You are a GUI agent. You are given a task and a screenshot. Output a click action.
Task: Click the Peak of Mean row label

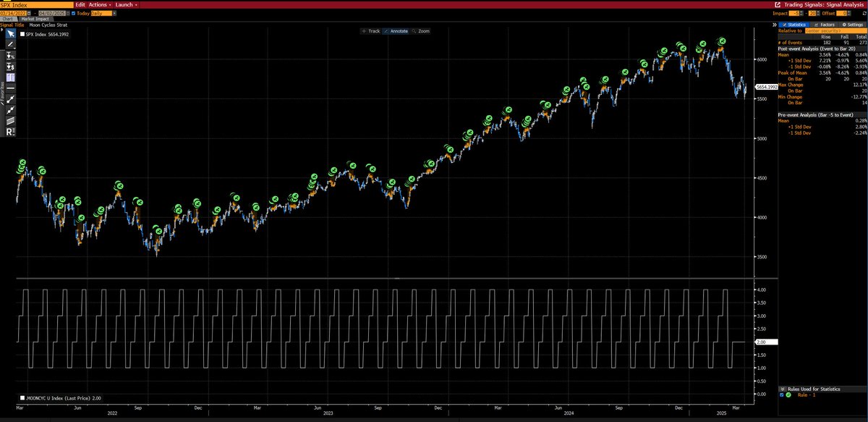click(x=792, y=73)
